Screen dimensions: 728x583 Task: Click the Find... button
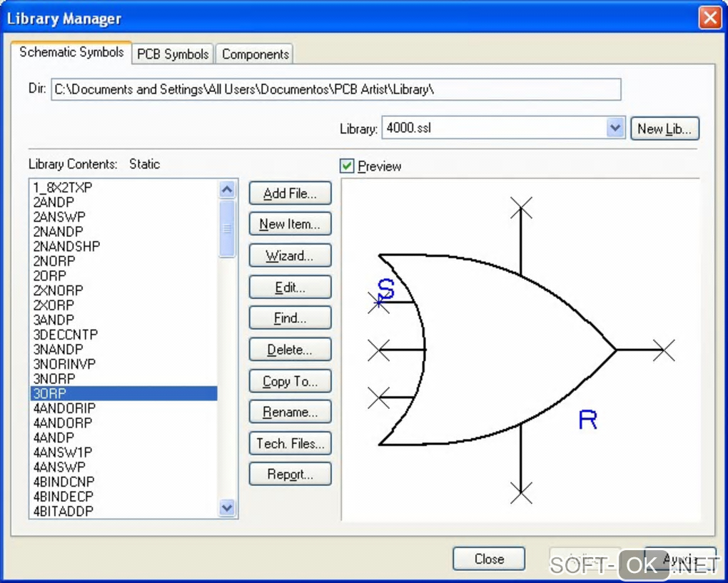coord(290,318)
